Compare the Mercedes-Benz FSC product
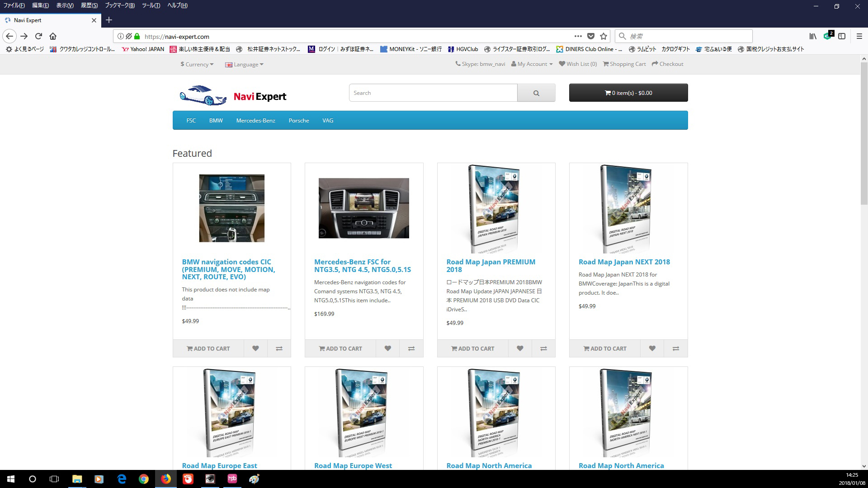This screenshot has height=488, width=868. [x=411, y=348]
